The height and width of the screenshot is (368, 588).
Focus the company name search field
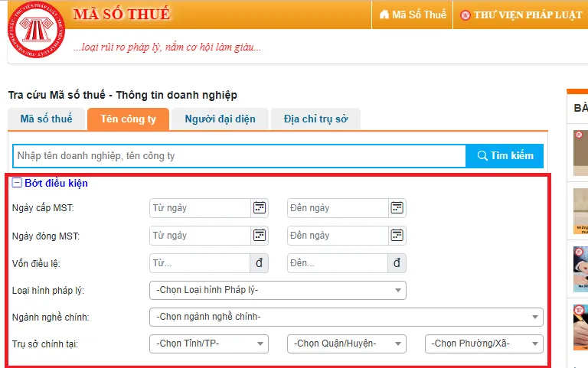click(239, 155)
